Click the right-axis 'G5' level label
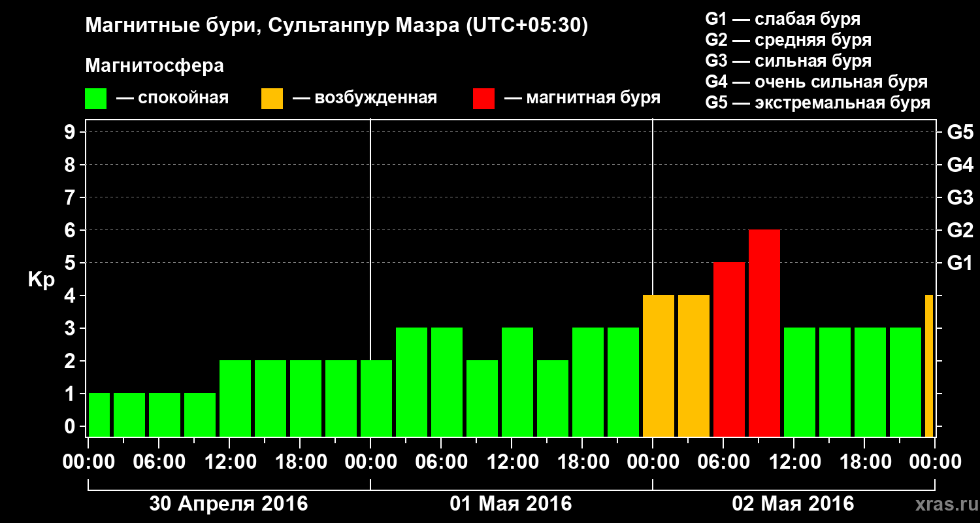Image resolution: width=980 pixels, height=523 pixels. (960, 132)
